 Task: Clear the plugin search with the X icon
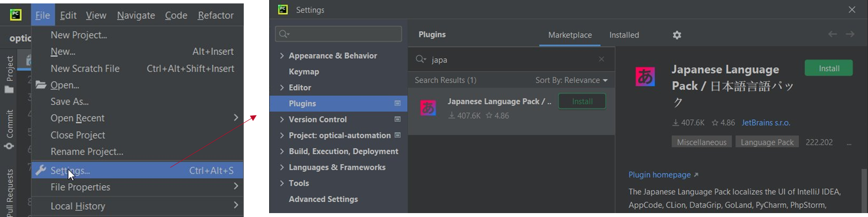[x=601, y=59]
